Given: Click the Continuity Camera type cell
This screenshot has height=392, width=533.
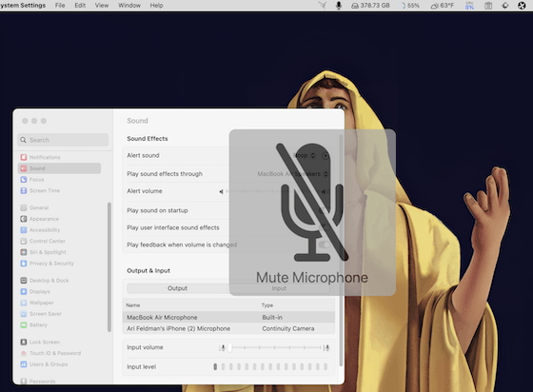Looking at the screenshot, I should coord(287,328).
